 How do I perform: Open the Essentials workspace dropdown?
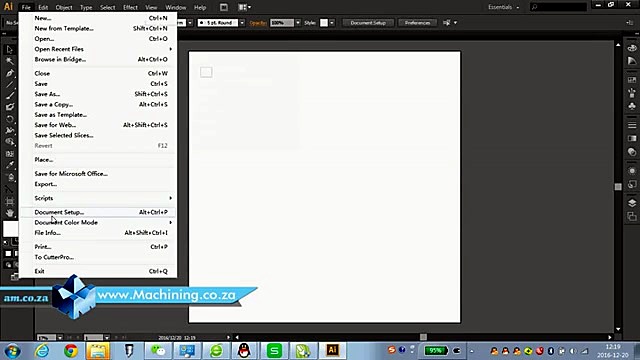[504, 7]
